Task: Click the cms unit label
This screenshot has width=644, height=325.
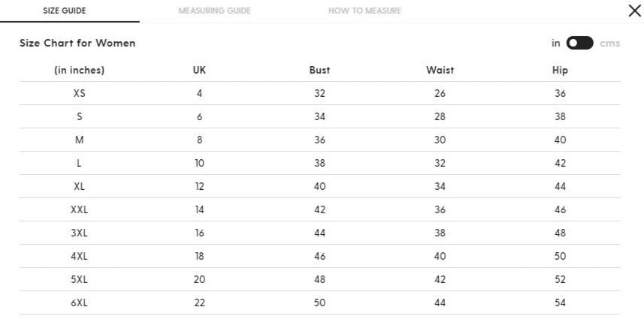Action: pyautogui.click(x=610, y=43)
